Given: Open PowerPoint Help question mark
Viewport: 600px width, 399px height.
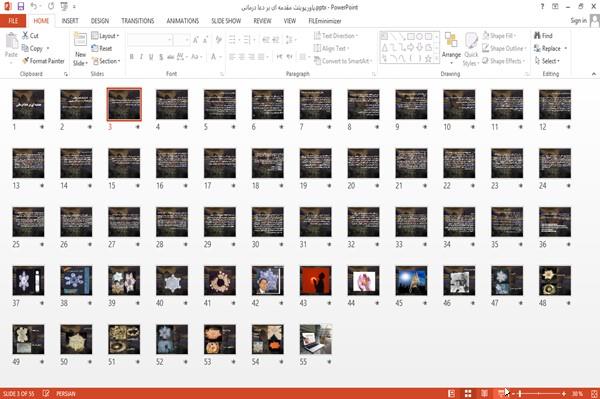Looking at the screenshot, I should coord(542,7).
